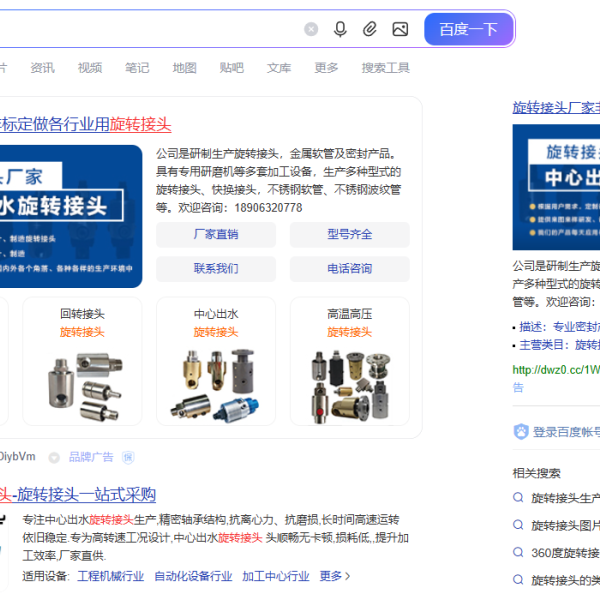Open the 自动化设备行业 link

click(193, 576)
